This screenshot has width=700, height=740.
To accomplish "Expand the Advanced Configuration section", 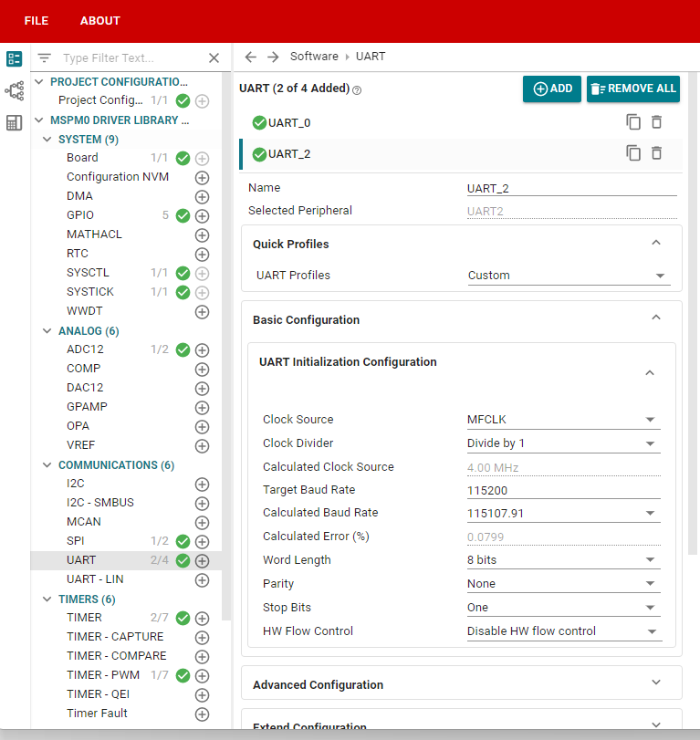I will coord(656,683).
